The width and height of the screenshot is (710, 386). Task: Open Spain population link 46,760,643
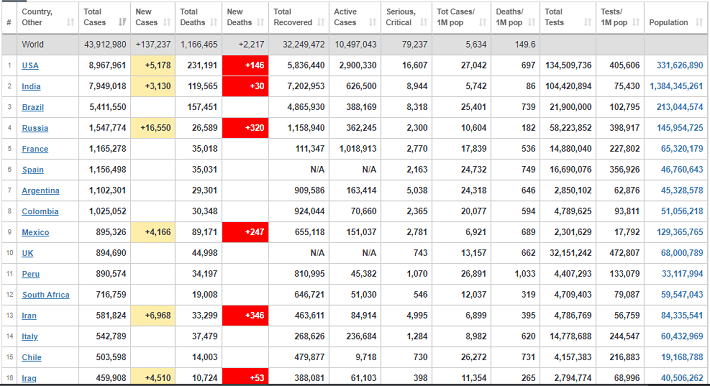682,170
